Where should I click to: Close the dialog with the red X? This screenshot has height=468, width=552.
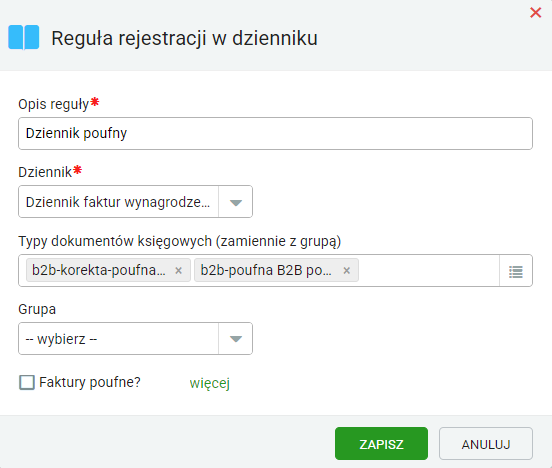tap(535, 13)
